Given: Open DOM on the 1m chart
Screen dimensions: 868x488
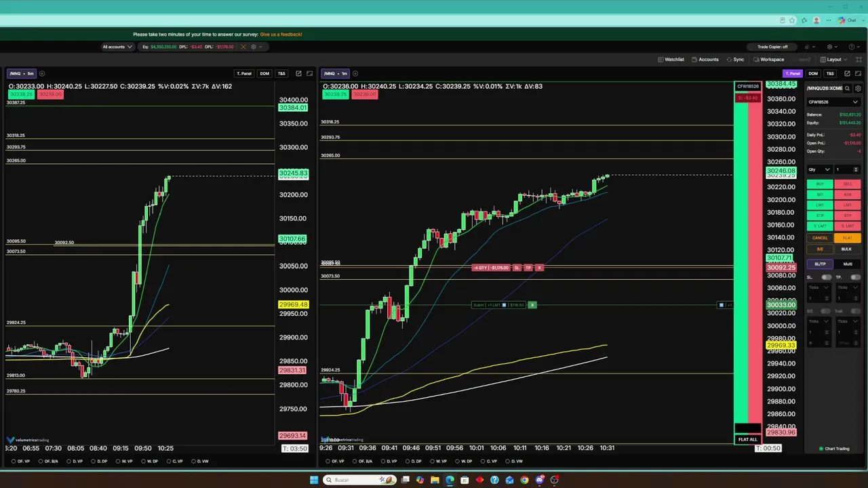Looking at the screenshot, I should coord(813,73).
